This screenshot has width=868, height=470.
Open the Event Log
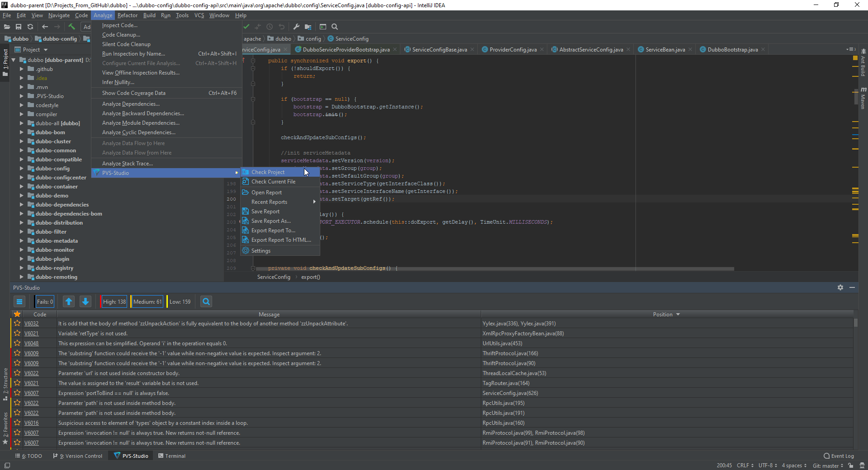tap(839, 456)
